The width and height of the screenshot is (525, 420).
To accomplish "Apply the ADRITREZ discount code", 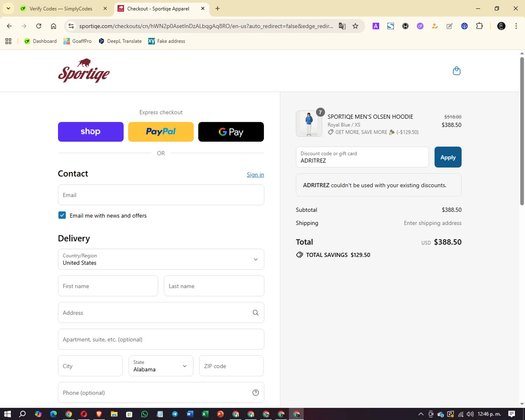I will pyautogui.click(x=448, y=157).
